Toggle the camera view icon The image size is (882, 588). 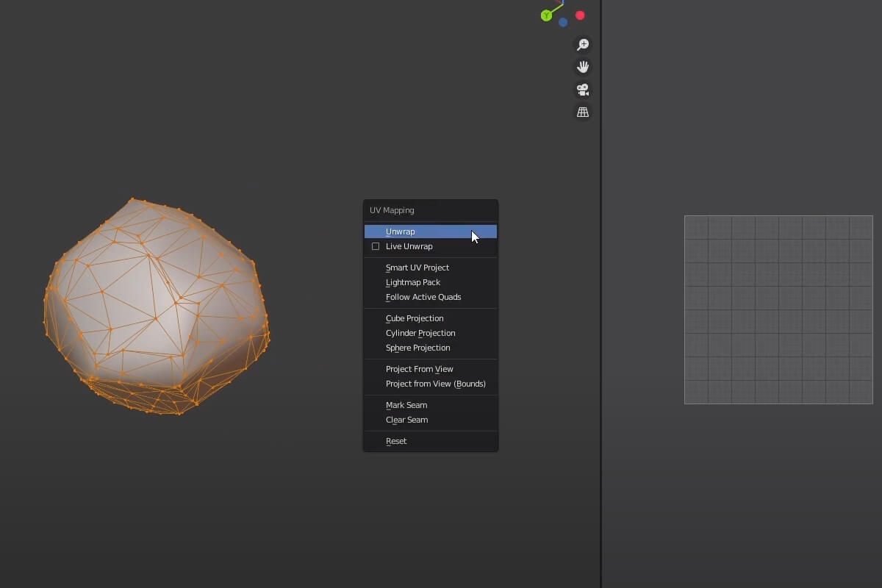tap(582, 90)
